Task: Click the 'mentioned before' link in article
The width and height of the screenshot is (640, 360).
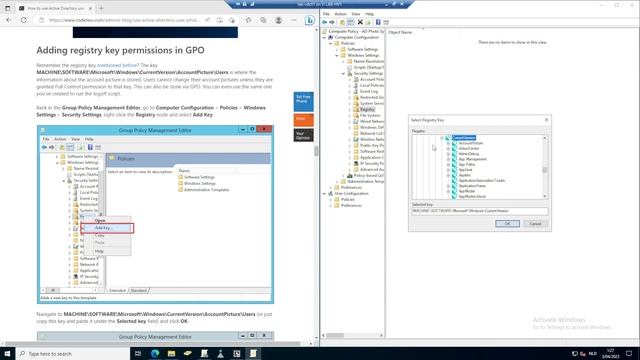Action: coord(118,65)
